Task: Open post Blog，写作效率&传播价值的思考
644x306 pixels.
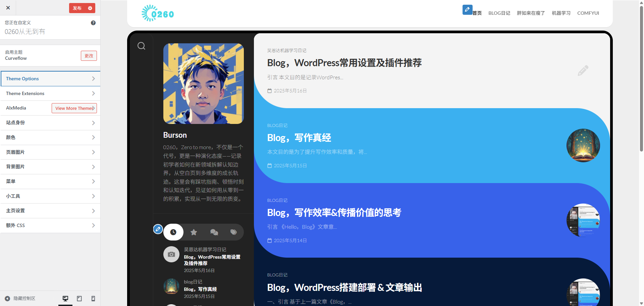Action: [334, 213]
